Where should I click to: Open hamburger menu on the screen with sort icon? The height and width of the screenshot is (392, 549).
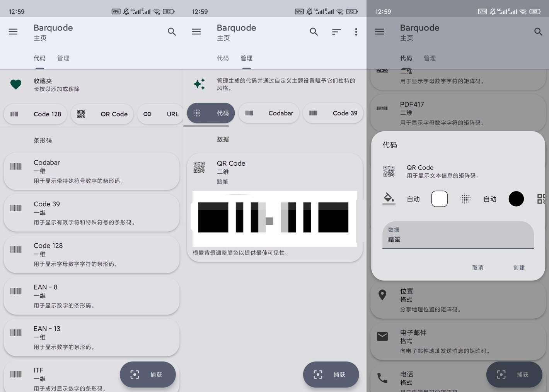(196, 32)
